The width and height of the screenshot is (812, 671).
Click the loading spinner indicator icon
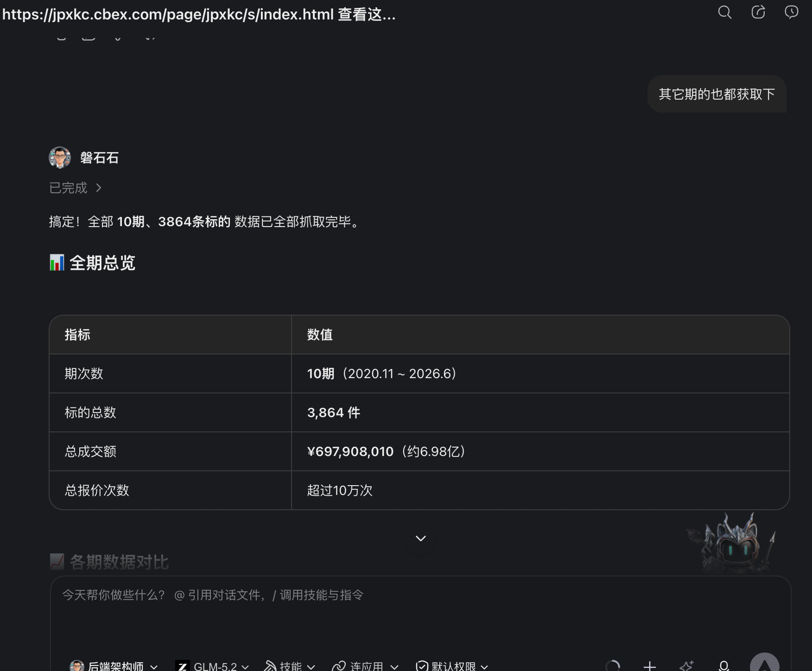(x=613, y=666)
